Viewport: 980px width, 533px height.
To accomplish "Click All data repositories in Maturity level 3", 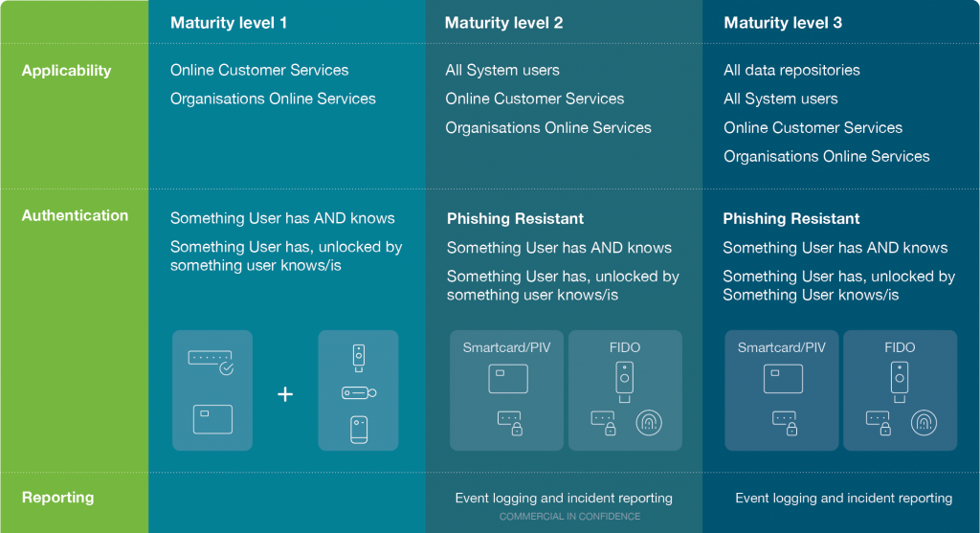I will tap(791, 71).
